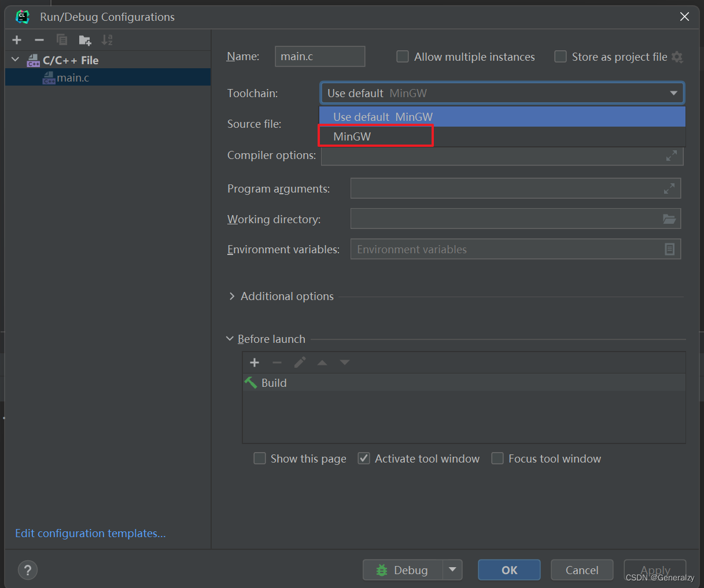Move the Before launch task down
Screen dimensions: 704x588
[345, 363]
